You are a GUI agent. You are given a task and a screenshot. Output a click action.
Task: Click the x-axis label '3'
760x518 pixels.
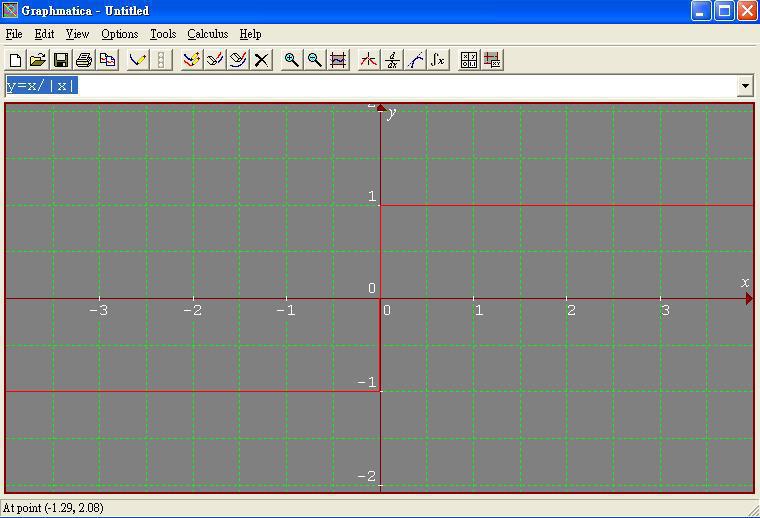click(x=665, y=311)
